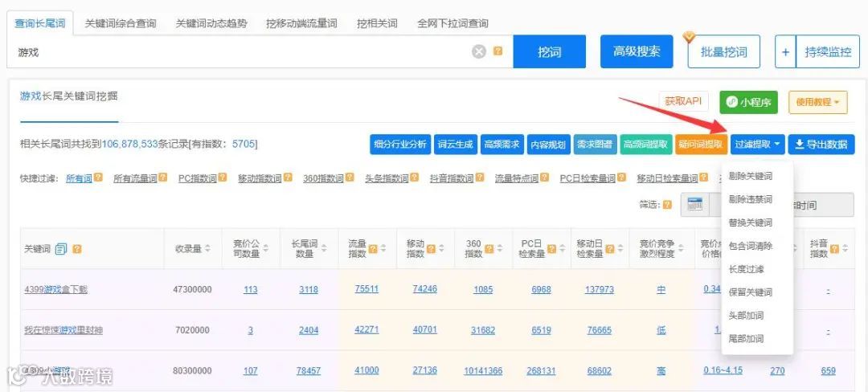Clear the search box with the X icon
868x392 pixels.
(479, 51)
